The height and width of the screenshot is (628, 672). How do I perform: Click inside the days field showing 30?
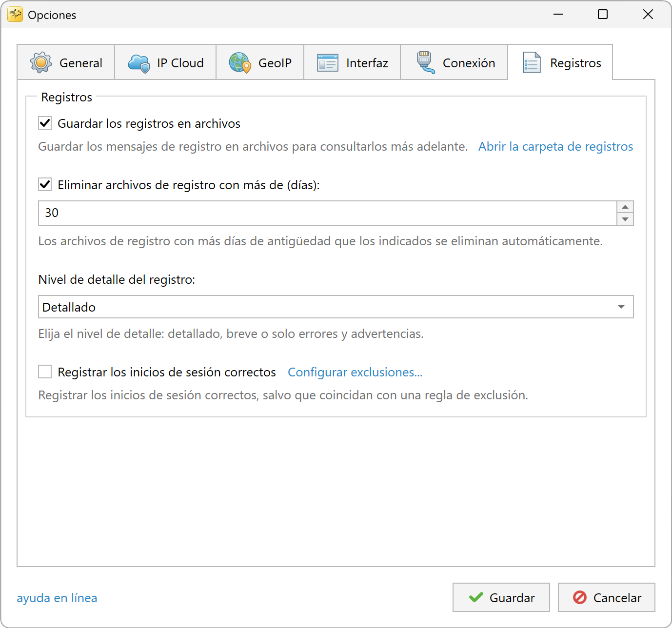(x=327, y=213)
